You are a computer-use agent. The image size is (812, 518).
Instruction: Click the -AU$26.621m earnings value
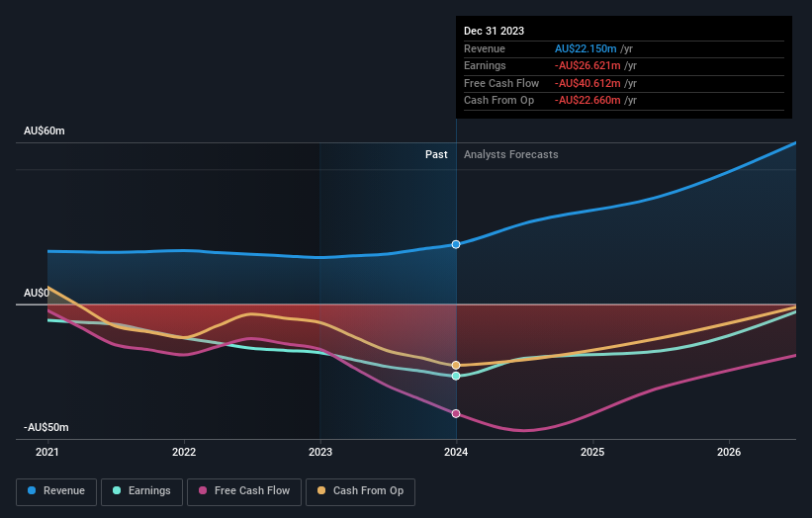pyautogui.click(x=587, y=65)
